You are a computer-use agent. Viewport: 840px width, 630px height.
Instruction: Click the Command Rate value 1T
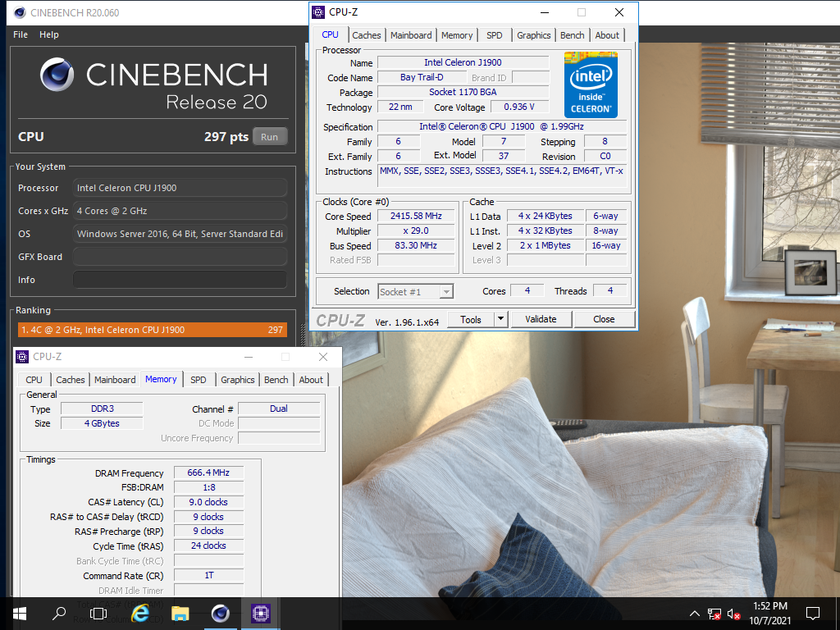[x=208, y=575]
